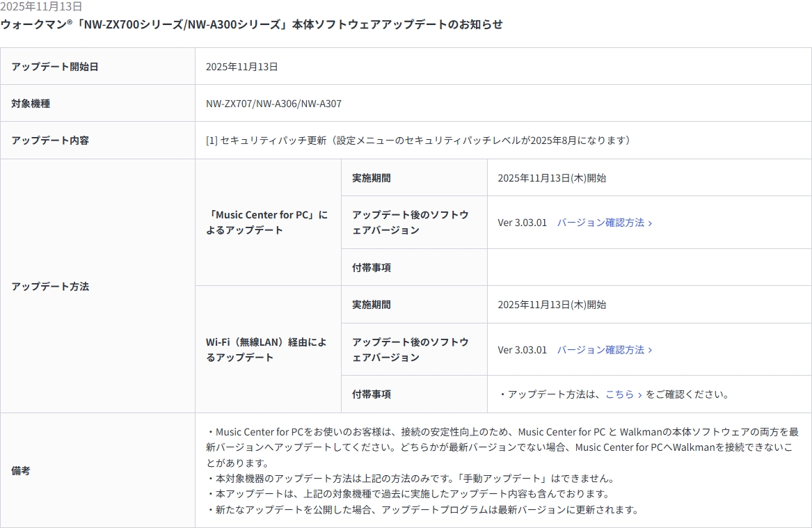812x528 pixels.
Task: Click the date above the heading
Action: pyautogui.click(x=41, y=6)
